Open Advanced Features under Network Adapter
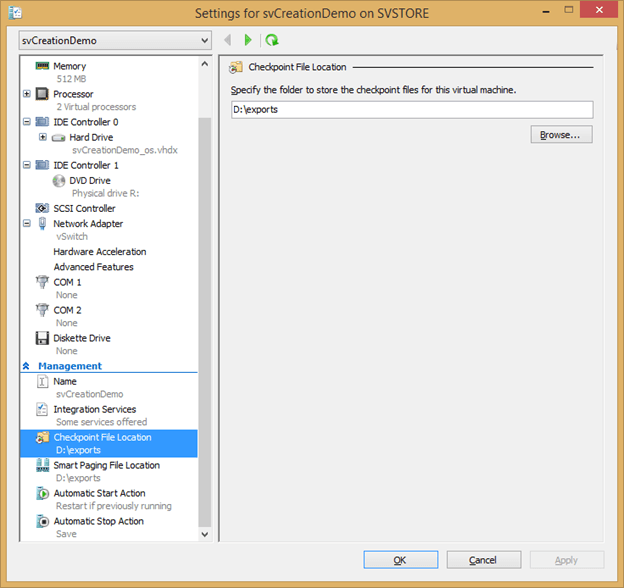 click(x=93, y=267)
